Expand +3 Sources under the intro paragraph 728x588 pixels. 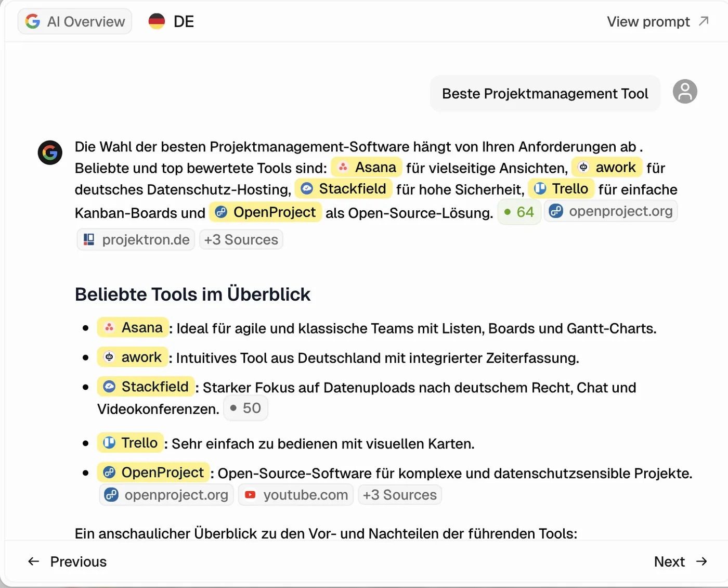241,240
